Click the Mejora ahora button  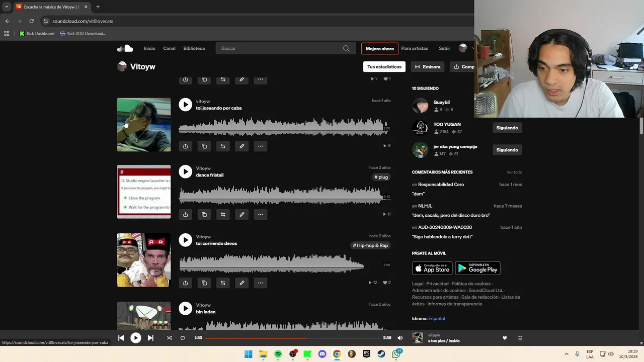(380, 49)
